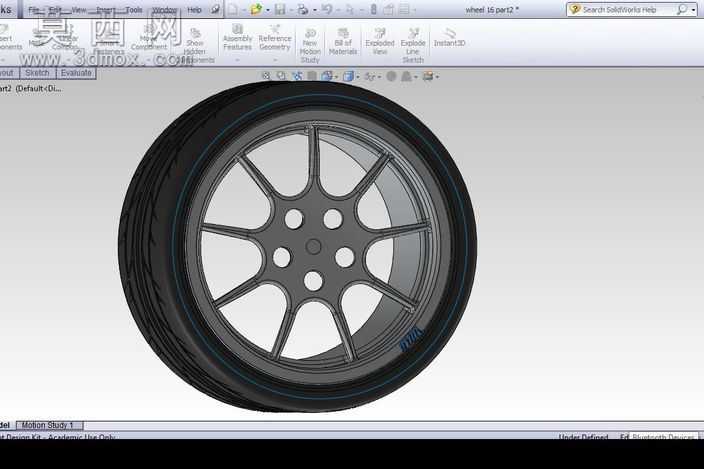Image resolution: width=704 pixels, height=469 pixels.
Task: Expand the Print button dropdown arrow
Action: click(x=314, y=10)
